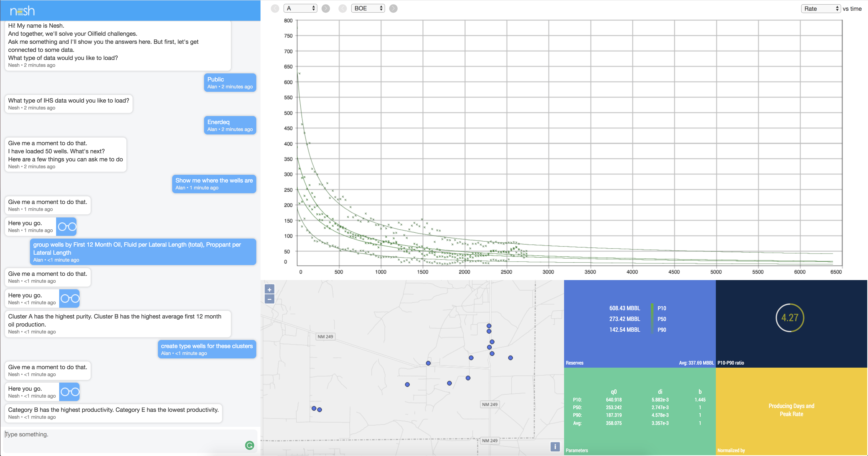This screenshot has width=868, height=456.
Task: Click glasses icon after group wells reply
Action: click(x=70, y=299)
